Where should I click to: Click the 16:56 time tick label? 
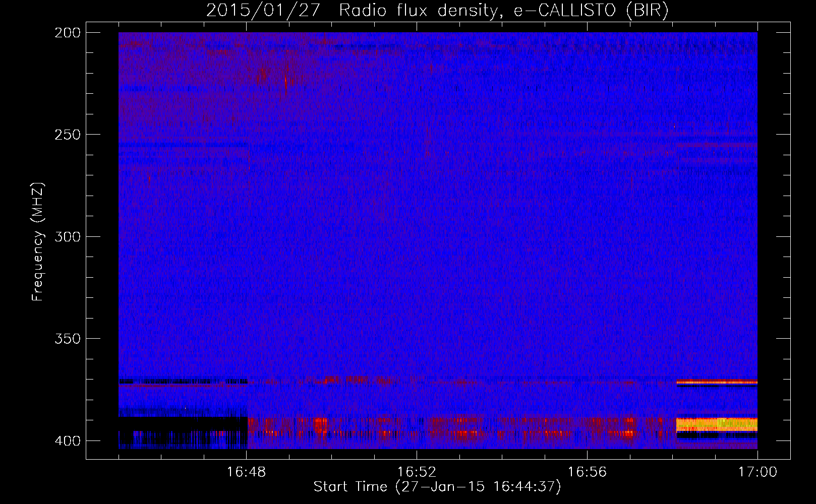click(587, 472)
